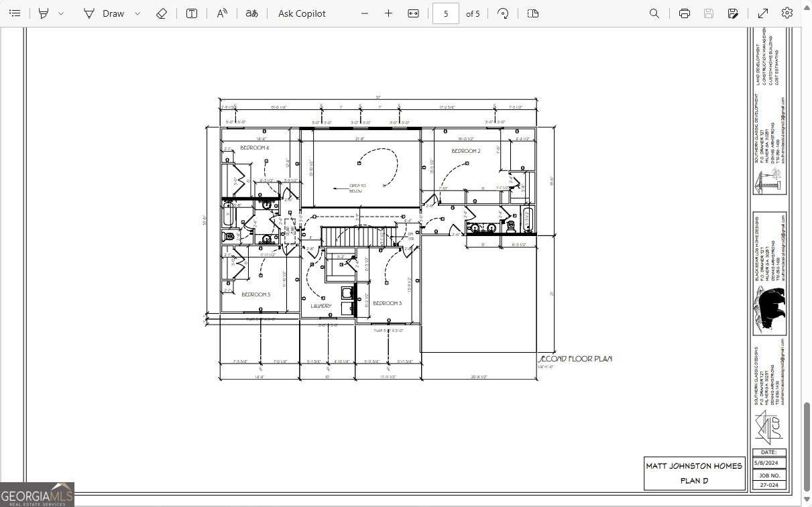Click the JOB NO. label
Viewport: 812px width, 507px height.
(769, 474)
